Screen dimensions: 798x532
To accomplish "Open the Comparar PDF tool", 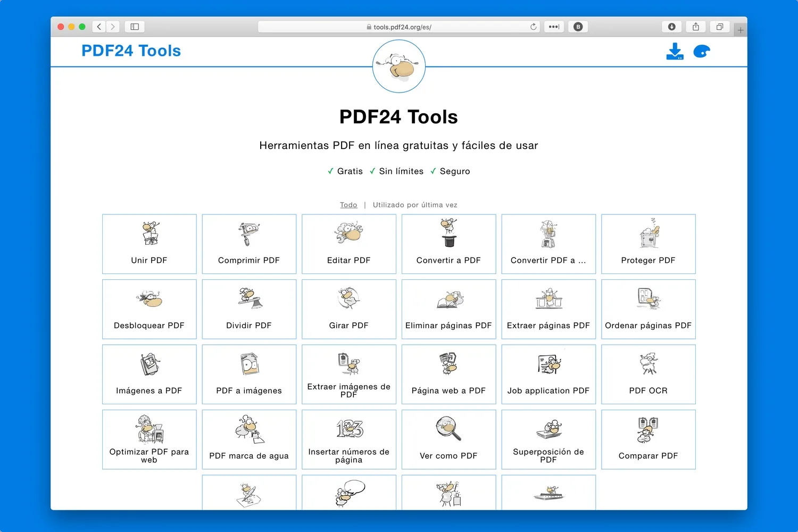I will tap(648, 439).
